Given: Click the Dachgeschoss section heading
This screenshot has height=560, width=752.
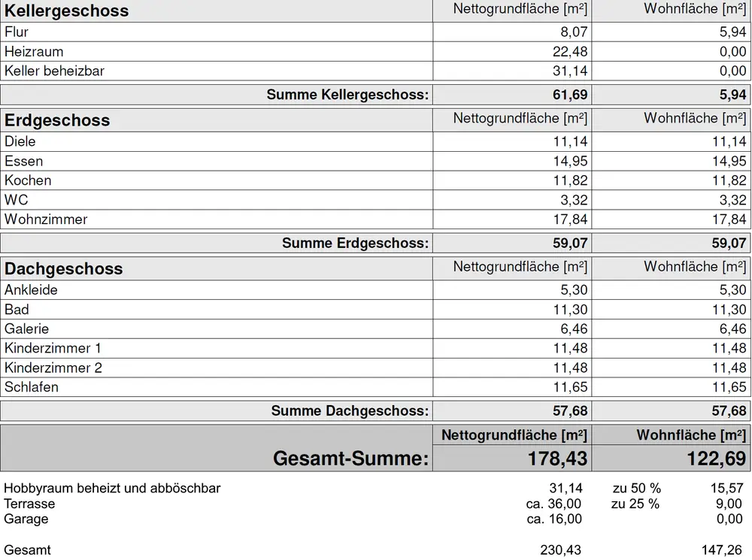Looking at the screenshot, I should (64, 268).
